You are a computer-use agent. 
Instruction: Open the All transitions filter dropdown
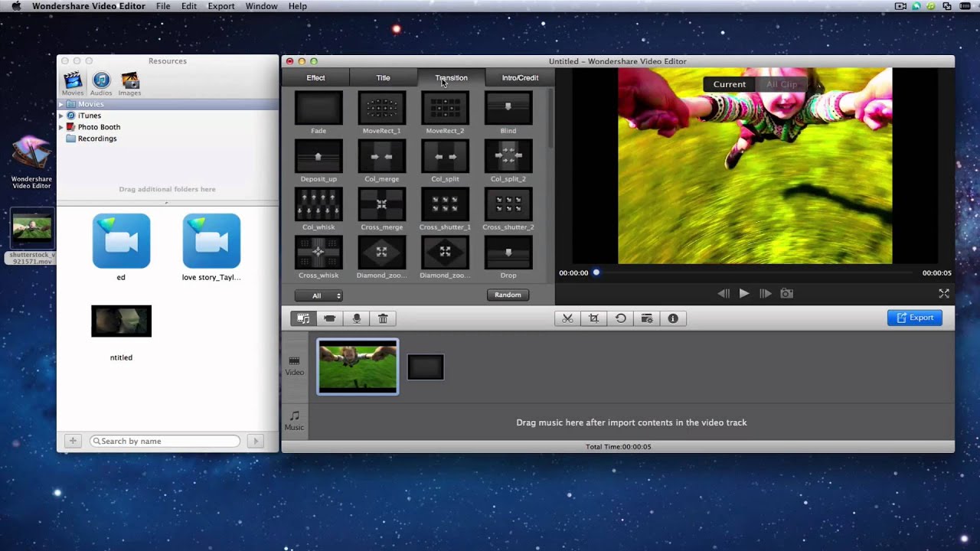[x=318, y=295]
